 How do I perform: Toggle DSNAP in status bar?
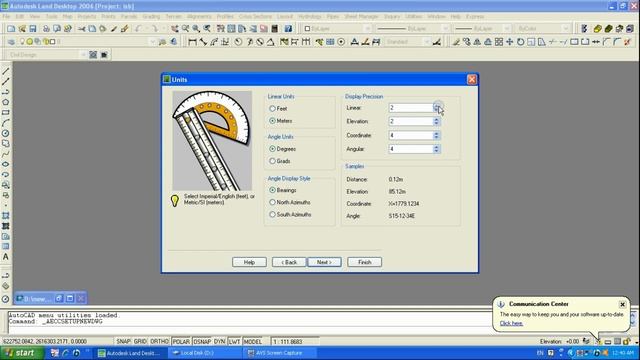tap(202, 341)
